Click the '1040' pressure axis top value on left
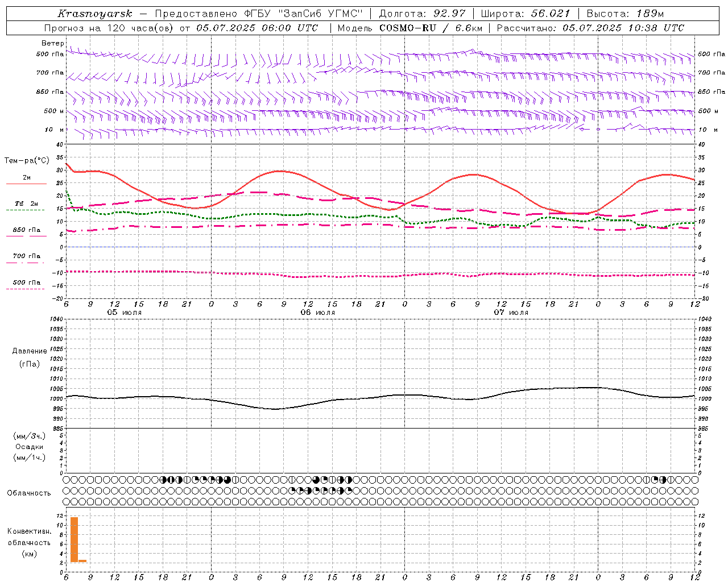728x582 pixels. 56,319
